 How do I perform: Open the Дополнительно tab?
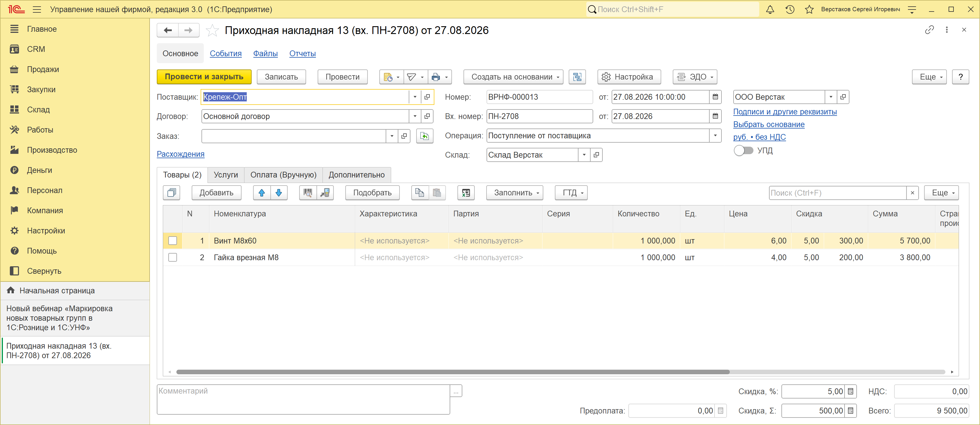coord(357,175)
